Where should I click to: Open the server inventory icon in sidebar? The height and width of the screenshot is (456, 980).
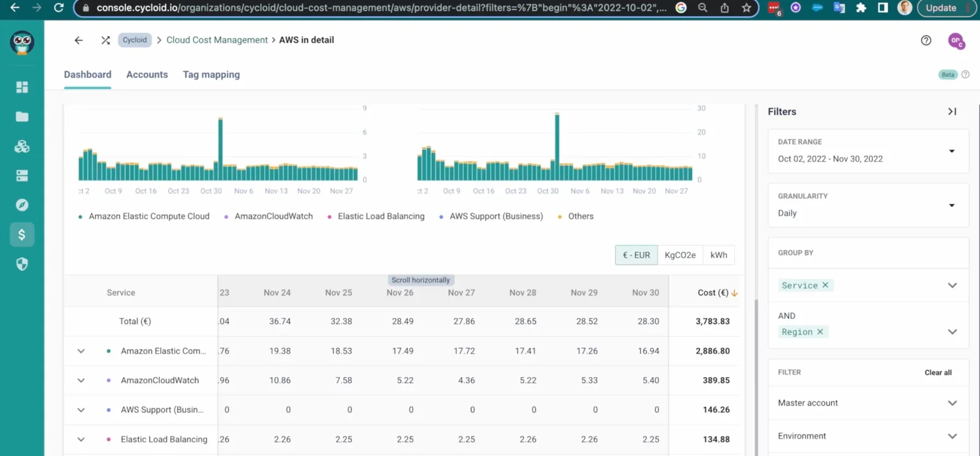point(22,176)
